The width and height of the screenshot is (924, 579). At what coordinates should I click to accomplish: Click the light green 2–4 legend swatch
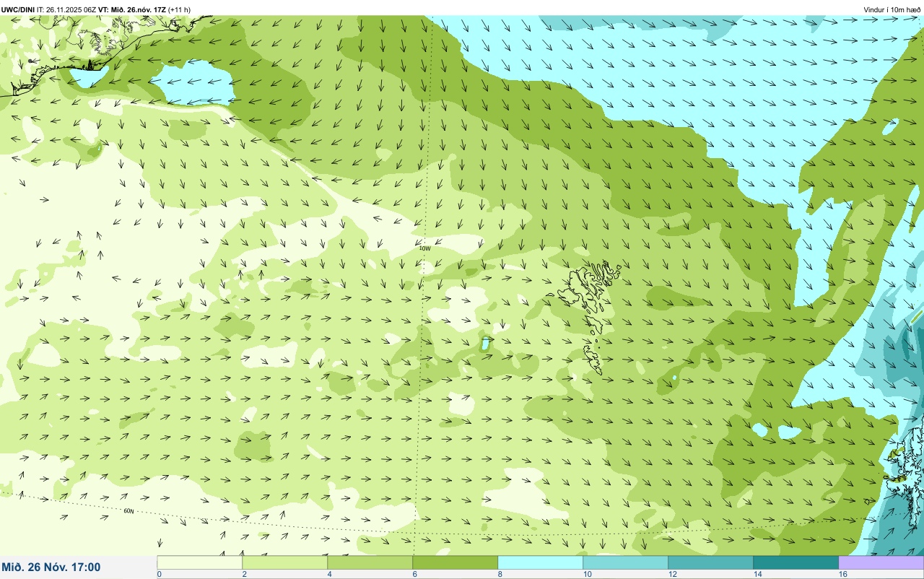[284, 562]
